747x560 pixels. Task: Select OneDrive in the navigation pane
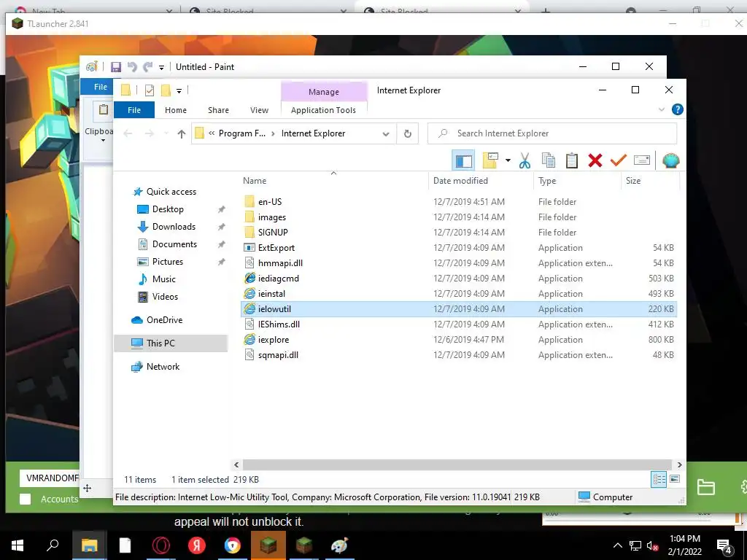click(x=164, y=320)
